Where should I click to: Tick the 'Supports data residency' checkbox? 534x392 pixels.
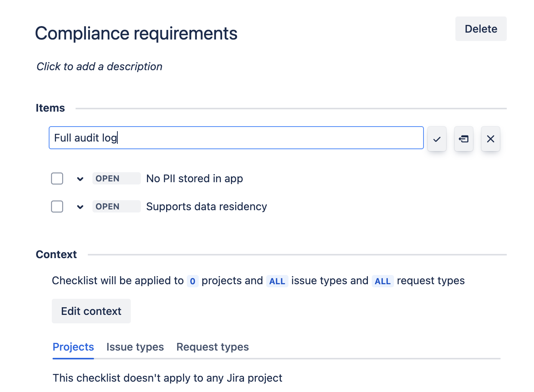point(57,206)
